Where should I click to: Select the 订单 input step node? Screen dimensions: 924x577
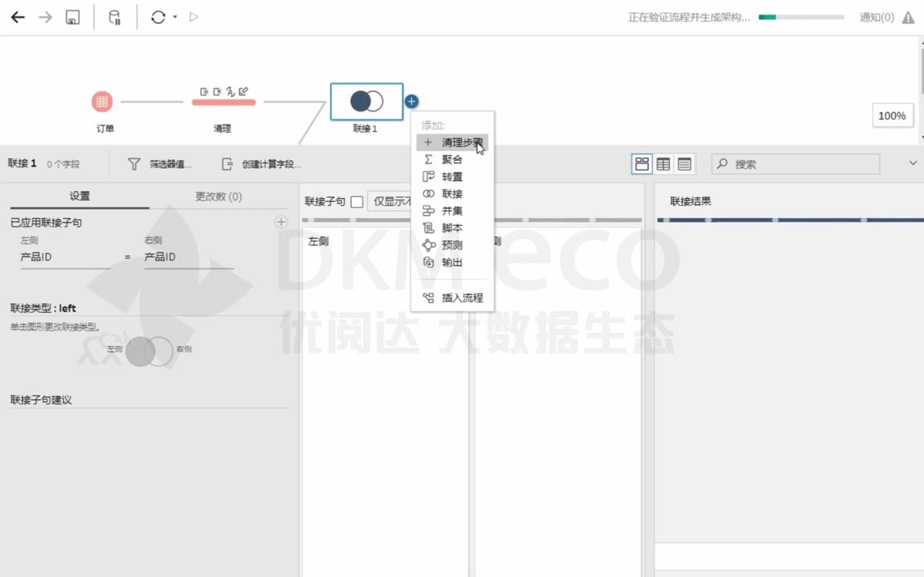pyautogui.click(x=102, y=102)
